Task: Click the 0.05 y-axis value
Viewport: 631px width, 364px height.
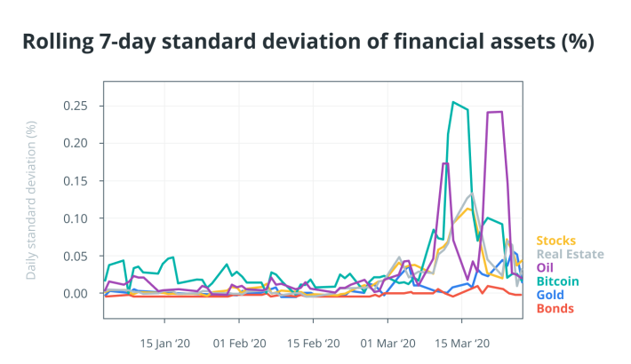Action: click(x=76, y=257)
